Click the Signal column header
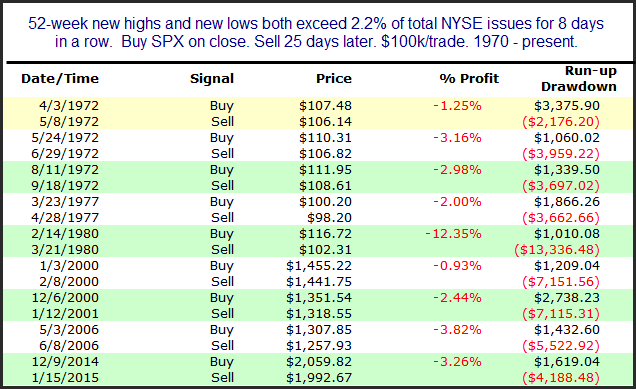The image size is (636, 389). pos(212,78)
